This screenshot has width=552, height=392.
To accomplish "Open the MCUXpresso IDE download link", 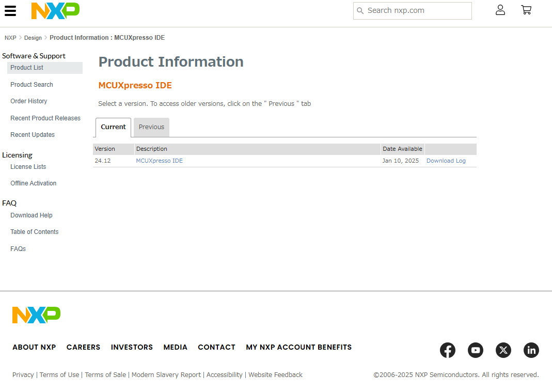I will pos(159,161).
